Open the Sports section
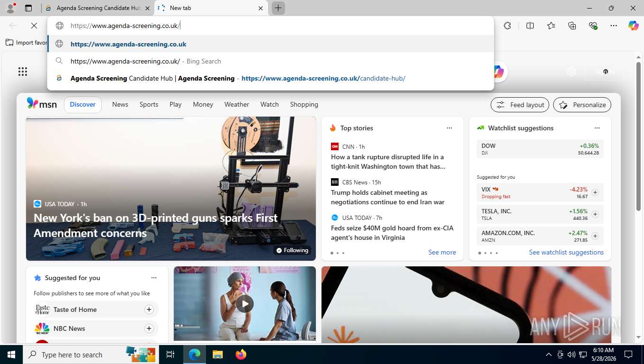Viewport: 644px width, 364px height. (149, 104)
